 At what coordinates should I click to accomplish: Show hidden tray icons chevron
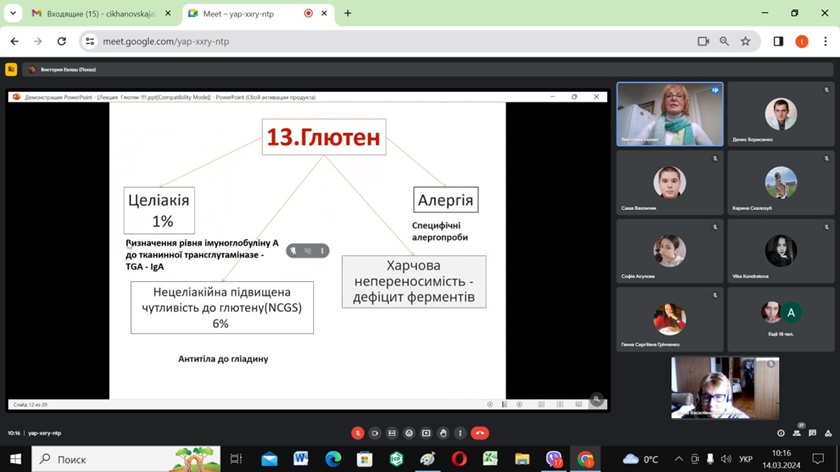click(x=679, y=459)
